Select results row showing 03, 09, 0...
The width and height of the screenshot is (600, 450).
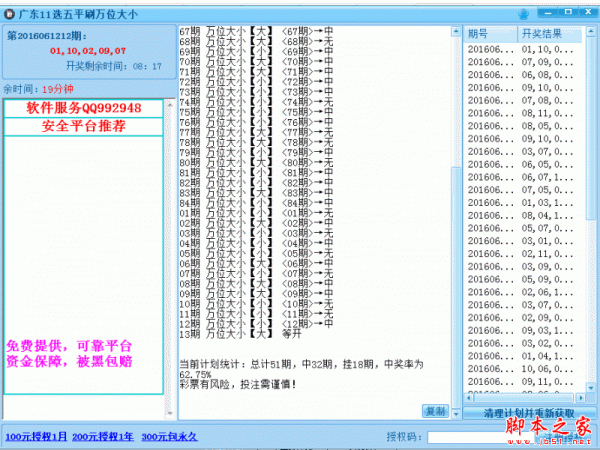pos(524,267)
